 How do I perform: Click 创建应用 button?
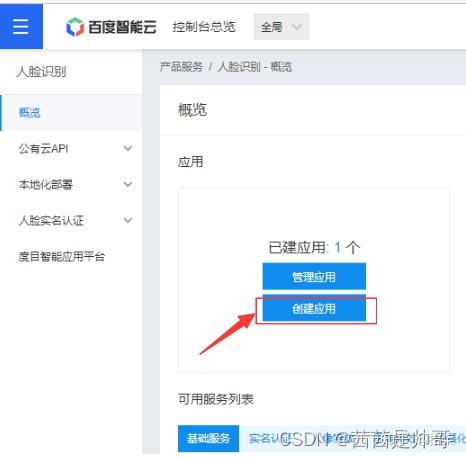tap(314, 309)
